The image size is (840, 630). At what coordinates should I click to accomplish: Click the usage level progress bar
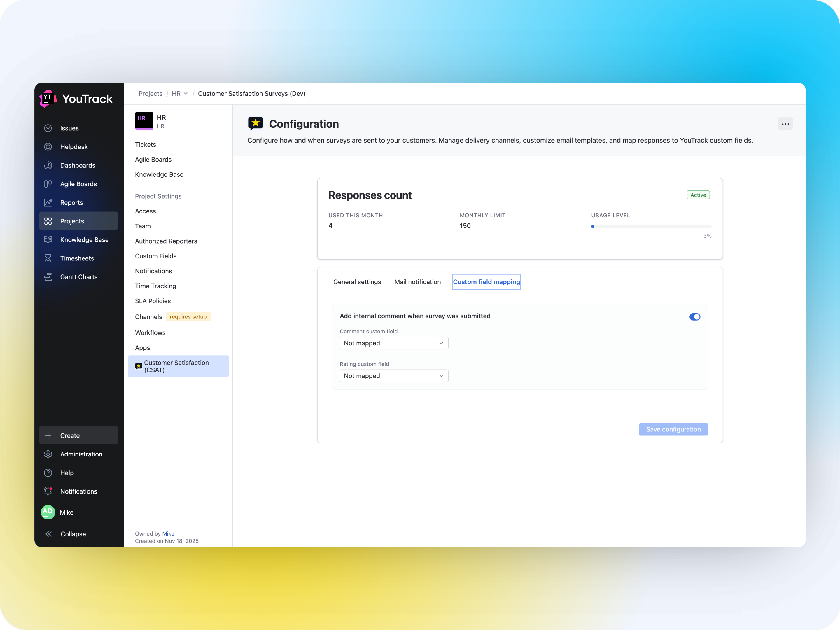coord(651,226)
